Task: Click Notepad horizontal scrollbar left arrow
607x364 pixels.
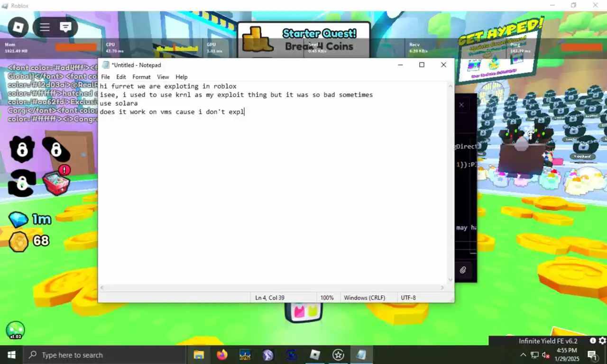Action: tap(102, 288)
